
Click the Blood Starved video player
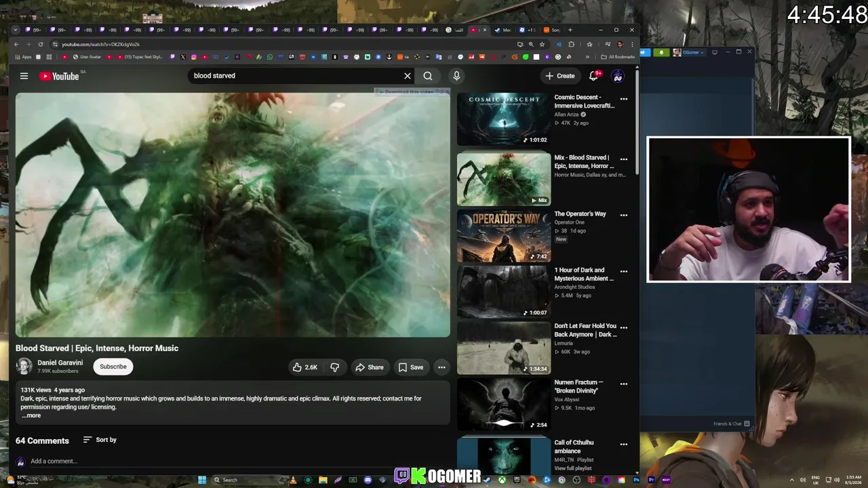[233, 214]
